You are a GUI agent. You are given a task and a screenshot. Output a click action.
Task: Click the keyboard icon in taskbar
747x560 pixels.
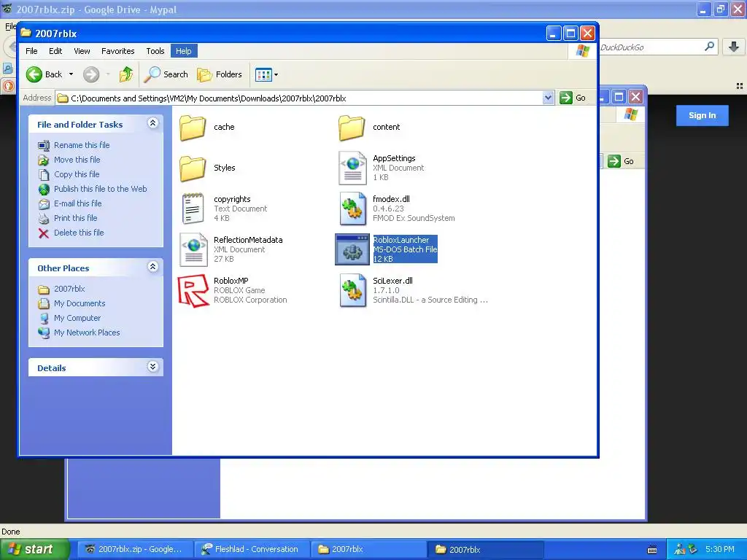click(652, 550)
